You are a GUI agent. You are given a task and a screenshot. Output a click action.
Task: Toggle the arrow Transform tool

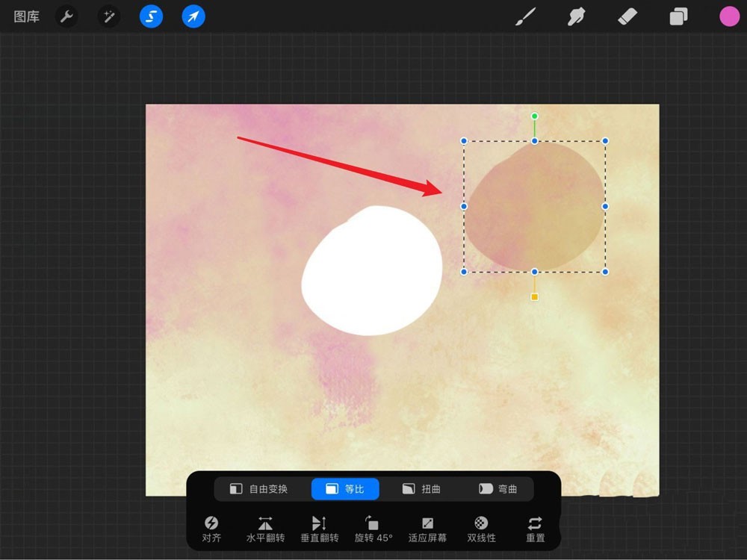(x=193, y=16)
